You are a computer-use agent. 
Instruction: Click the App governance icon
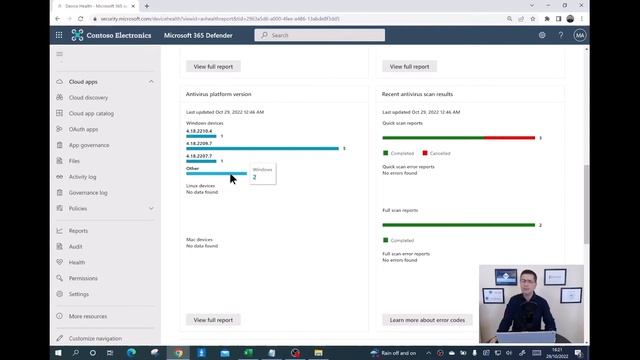coord(60,145)
